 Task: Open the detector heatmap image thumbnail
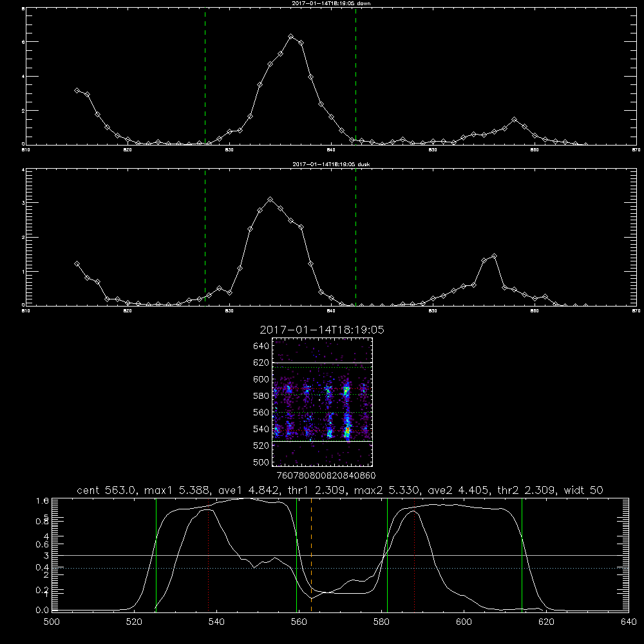pyautogui.click(x=323, y=402)
